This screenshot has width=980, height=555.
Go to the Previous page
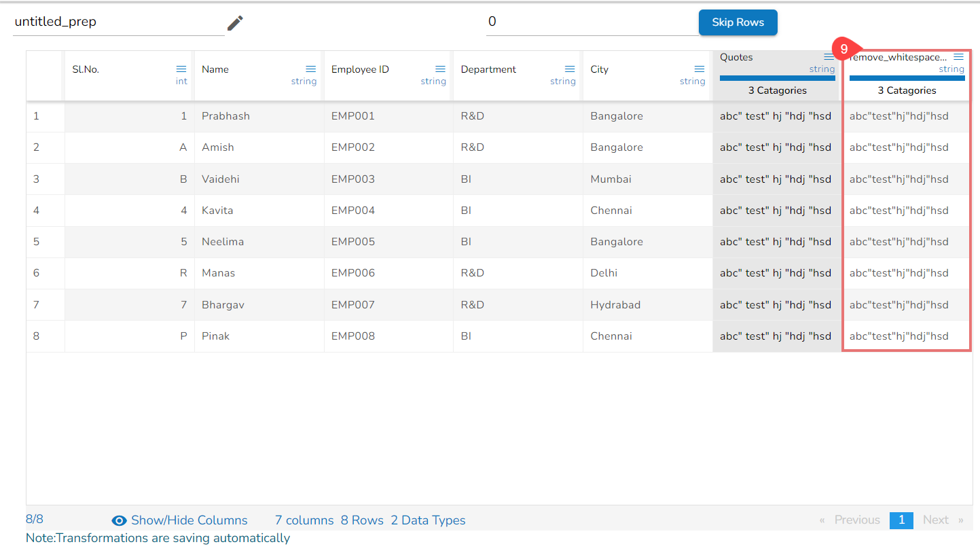[x=856, y=520]
